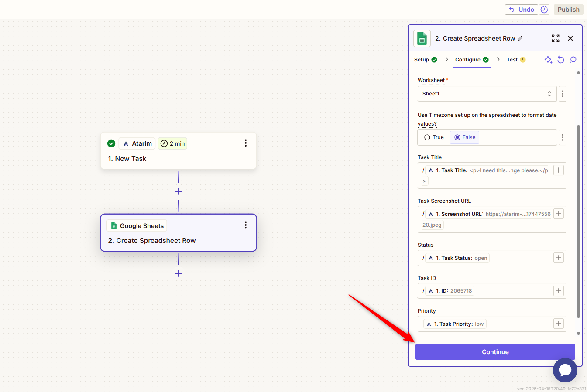Open the Worksheet Sheet1 dropdown
The height and width of the screenshot is (392, 587).
click(487, 94)
